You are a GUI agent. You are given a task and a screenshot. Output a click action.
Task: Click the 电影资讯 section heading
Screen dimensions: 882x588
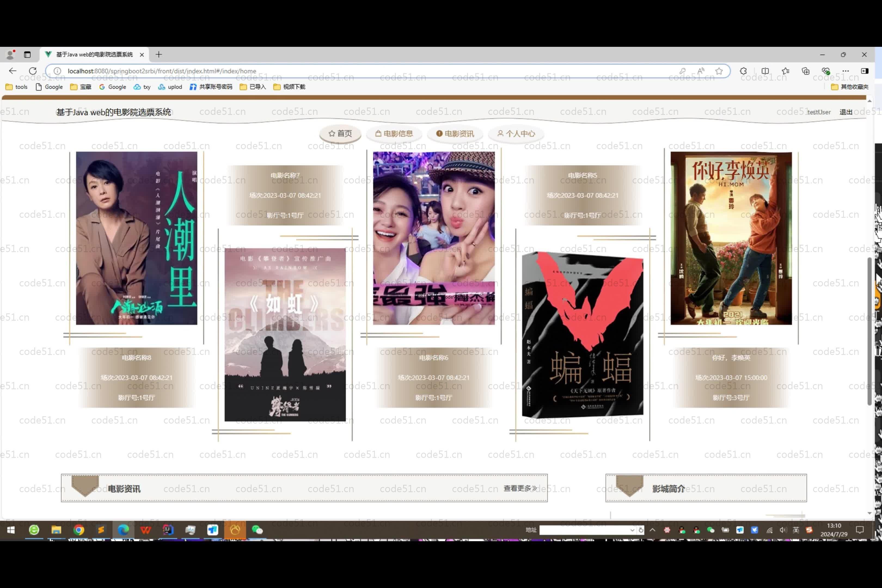coord(124,489)
